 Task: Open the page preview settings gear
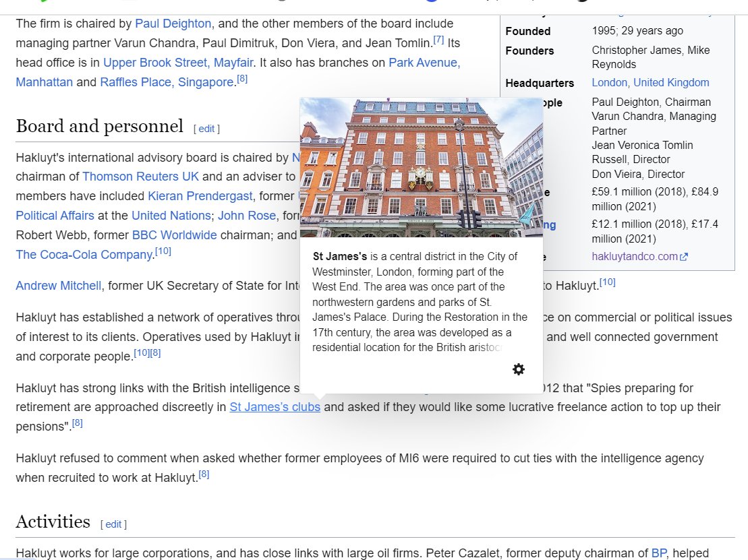pos(519,369)
